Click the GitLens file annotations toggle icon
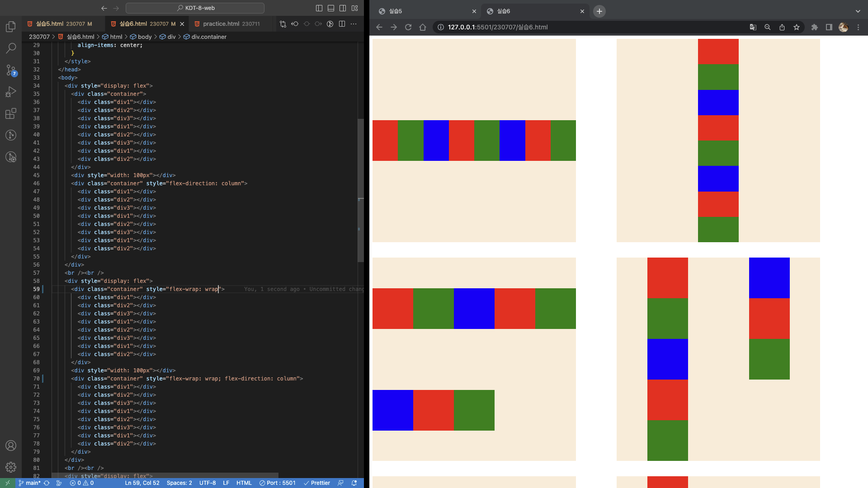Screen dimensions: 868x488 point(330,24)
